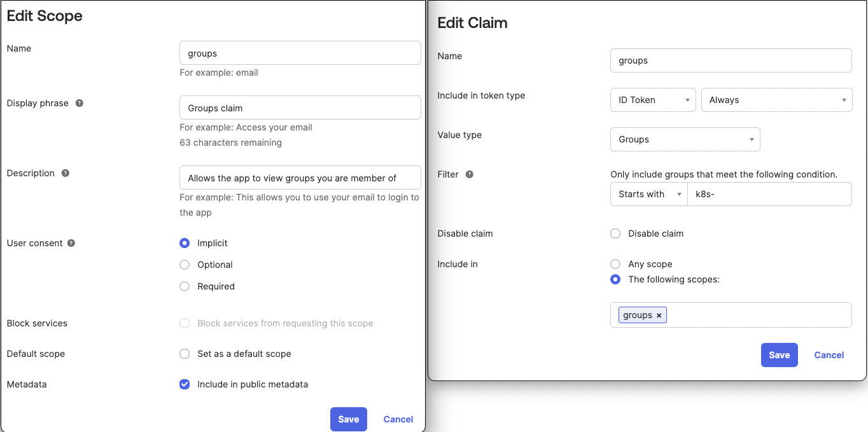Enable Set as a default scope
This screenshot has width=868, height=432.
click(x=185, y=354)
